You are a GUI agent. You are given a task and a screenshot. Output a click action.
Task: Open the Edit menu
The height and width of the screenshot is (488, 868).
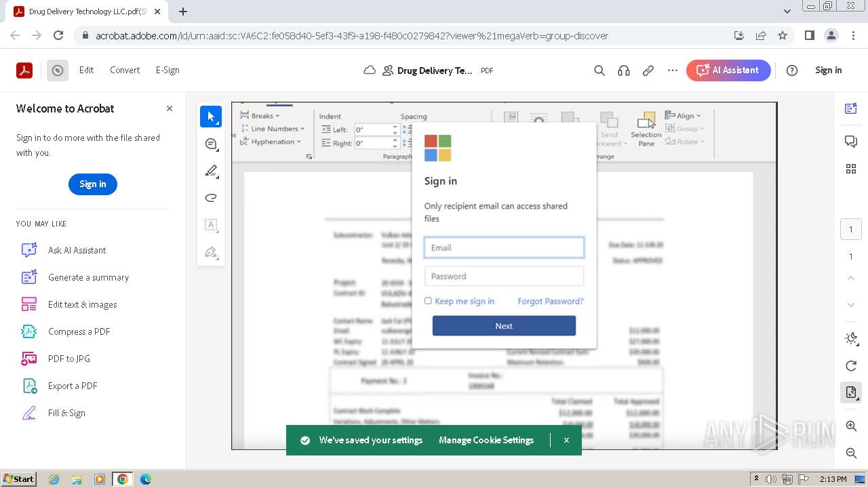click(x=86, y=70)
